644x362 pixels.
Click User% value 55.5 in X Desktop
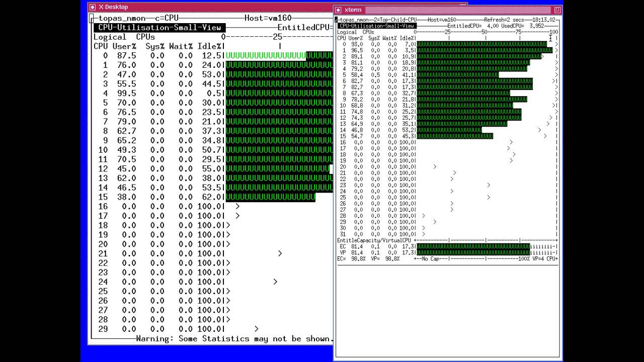click(x=126, y=84)
